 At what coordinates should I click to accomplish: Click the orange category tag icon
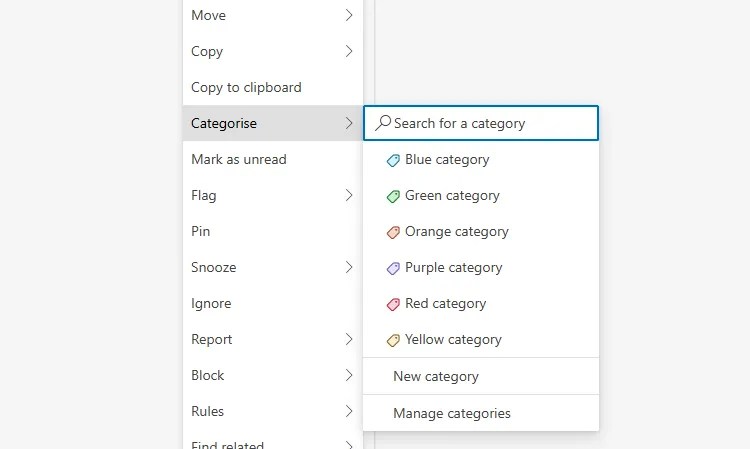[x=393, y=232]
